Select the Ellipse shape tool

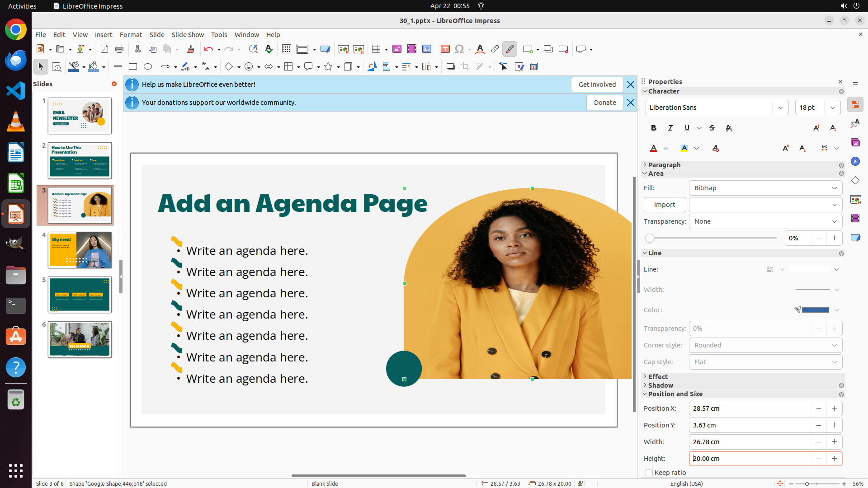tap(148, 67)
